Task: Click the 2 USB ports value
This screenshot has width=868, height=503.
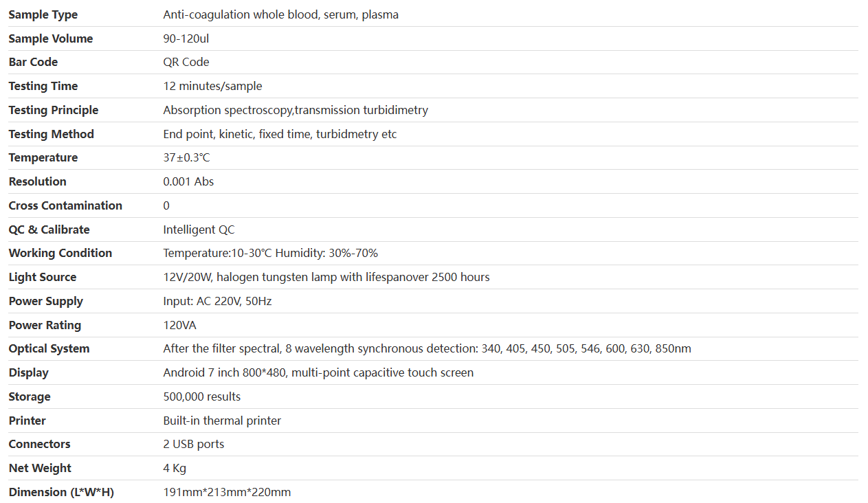Action: point(194,444)
